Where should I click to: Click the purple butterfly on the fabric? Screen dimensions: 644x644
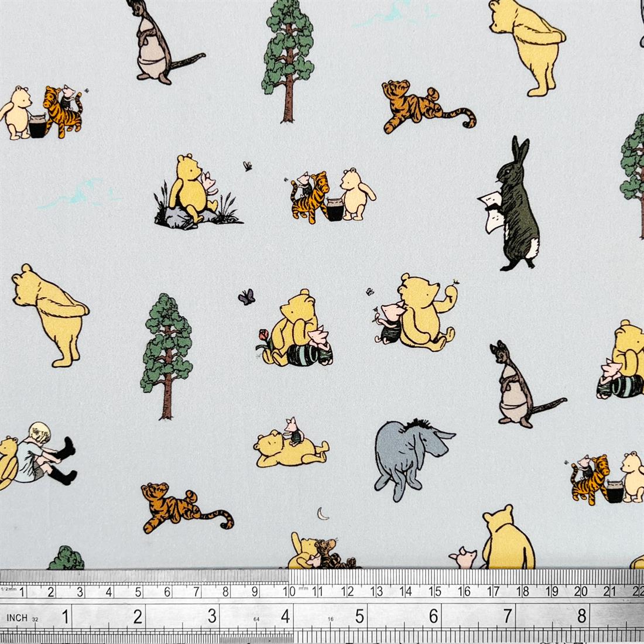[x=246, y=297]
